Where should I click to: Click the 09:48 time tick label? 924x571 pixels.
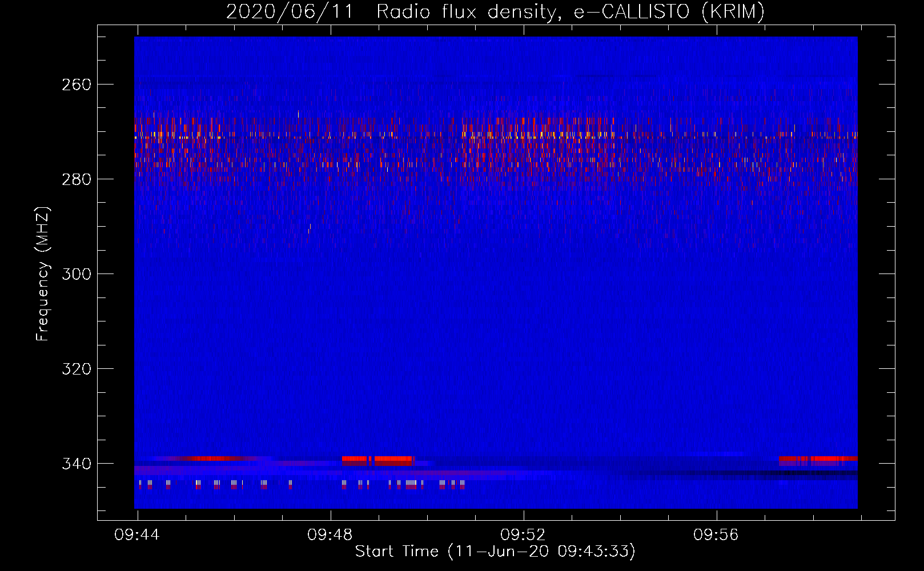point(330,535)
